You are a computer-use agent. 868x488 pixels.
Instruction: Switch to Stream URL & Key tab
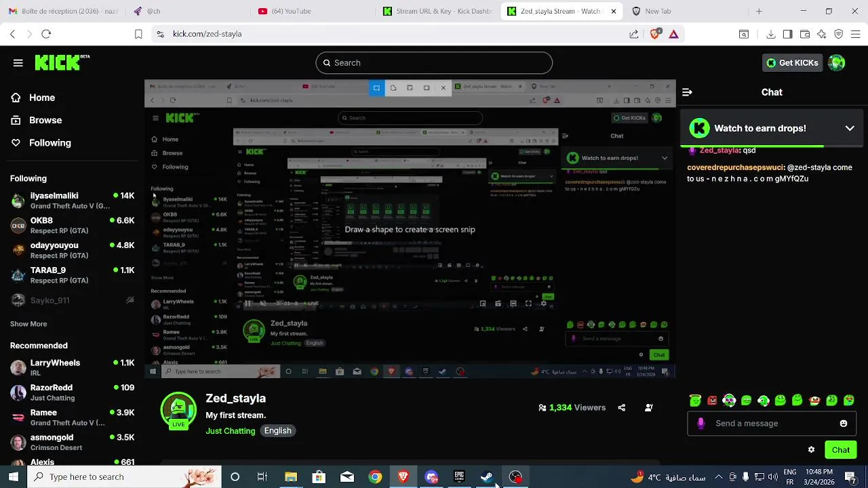tap(437, 11)
